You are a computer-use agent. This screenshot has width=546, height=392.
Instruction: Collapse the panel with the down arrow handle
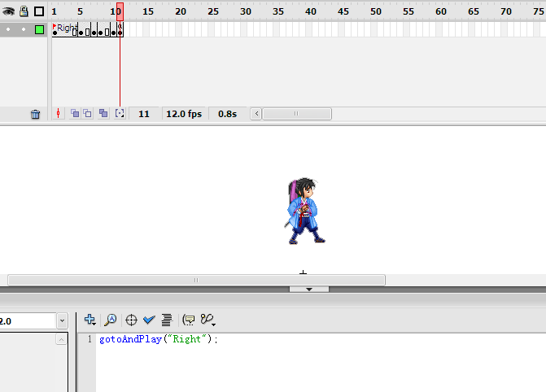coord(309,290)
